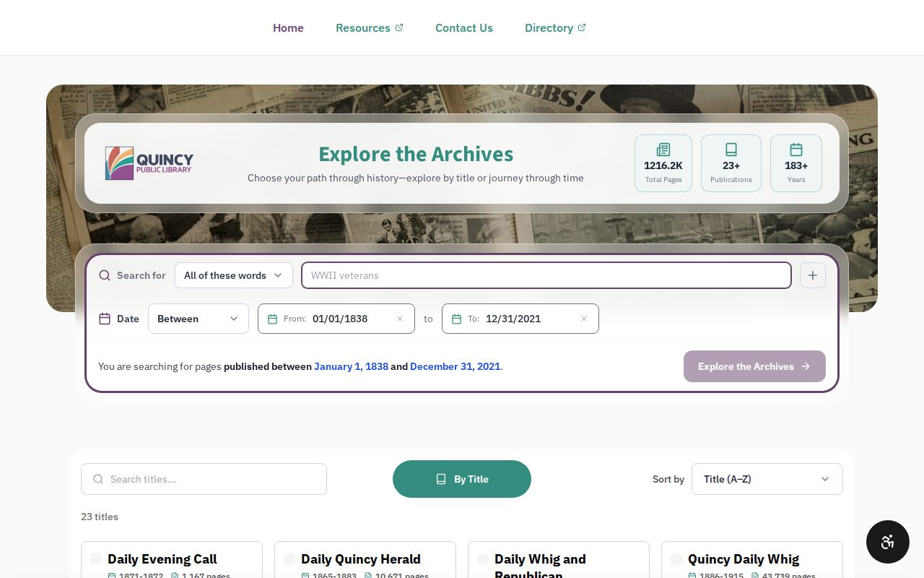The width and height of the screenshot is (924, 578).
Task: Clear the To date with the X
Action: click(584, 319)
